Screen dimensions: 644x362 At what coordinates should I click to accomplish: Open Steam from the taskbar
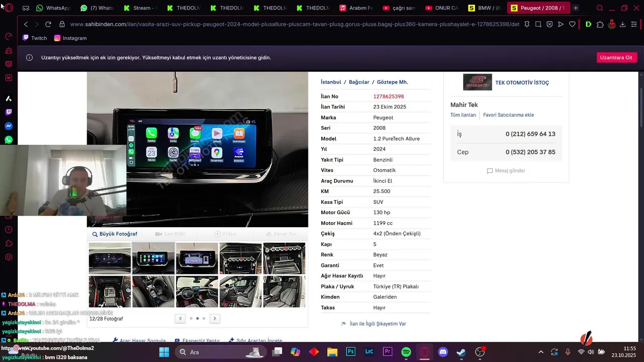(461, 352)
